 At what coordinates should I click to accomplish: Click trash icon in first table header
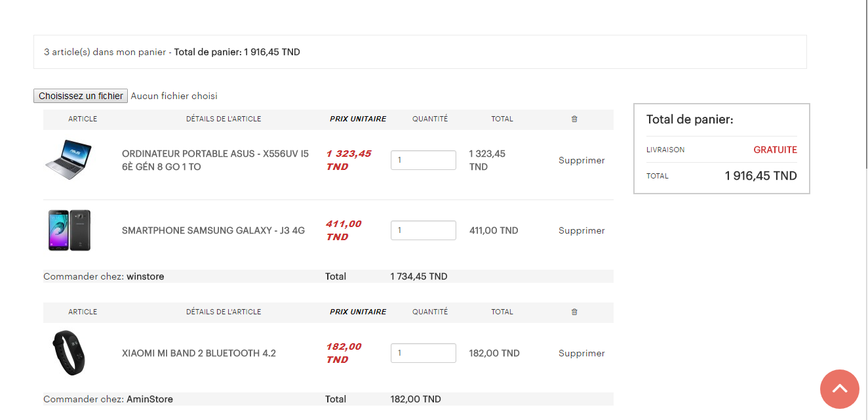pyautogui.click(x=574, y=119)
